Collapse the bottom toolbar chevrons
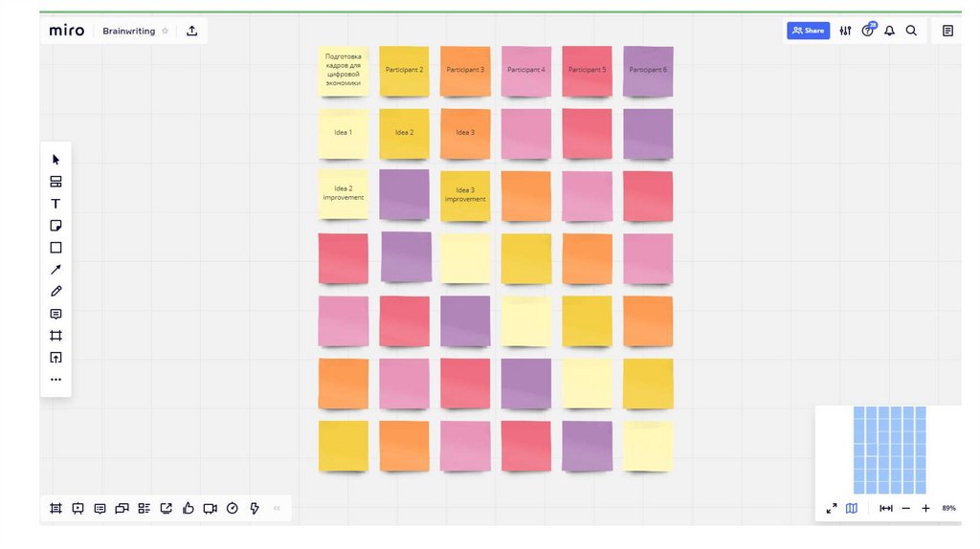The image size is (980, 549). [277, 508]
